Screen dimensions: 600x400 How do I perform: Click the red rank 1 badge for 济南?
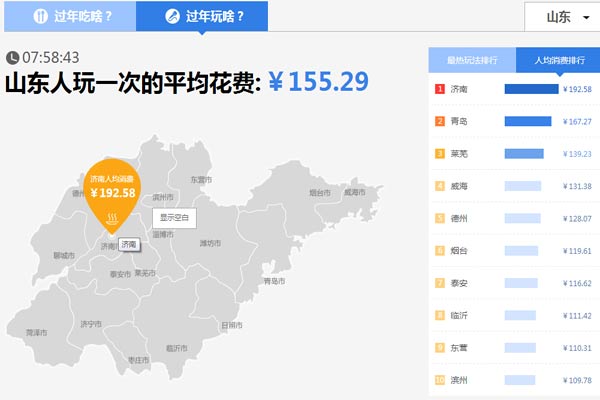click(x=439, y=89)
